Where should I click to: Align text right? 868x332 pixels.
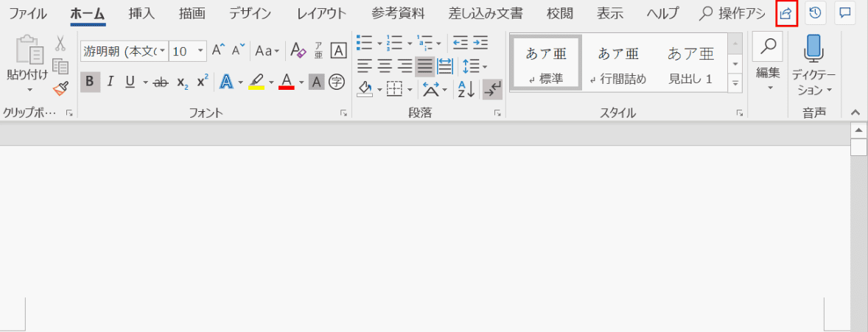pyautogui.click(x=405, y=66)
